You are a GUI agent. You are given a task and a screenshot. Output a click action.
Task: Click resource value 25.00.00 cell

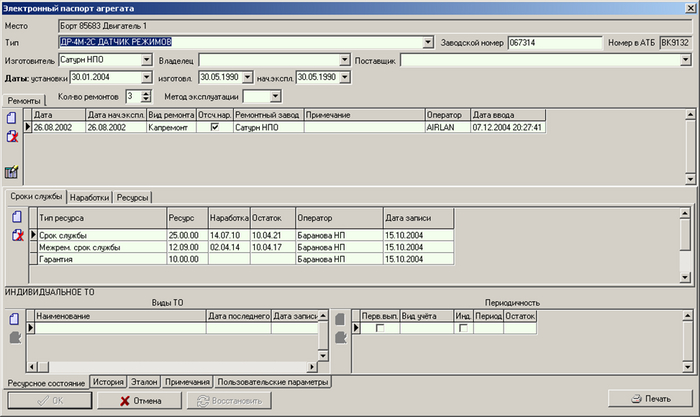pos(188,235)
